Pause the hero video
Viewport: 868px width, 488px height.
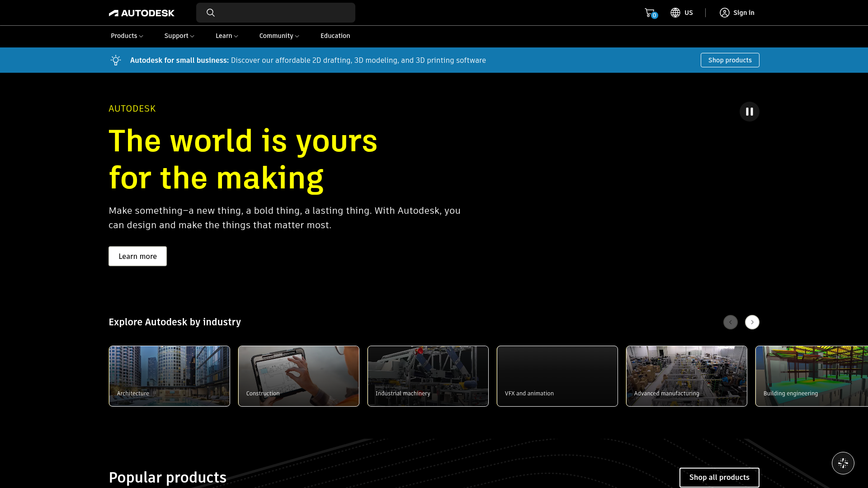[750, 112]
